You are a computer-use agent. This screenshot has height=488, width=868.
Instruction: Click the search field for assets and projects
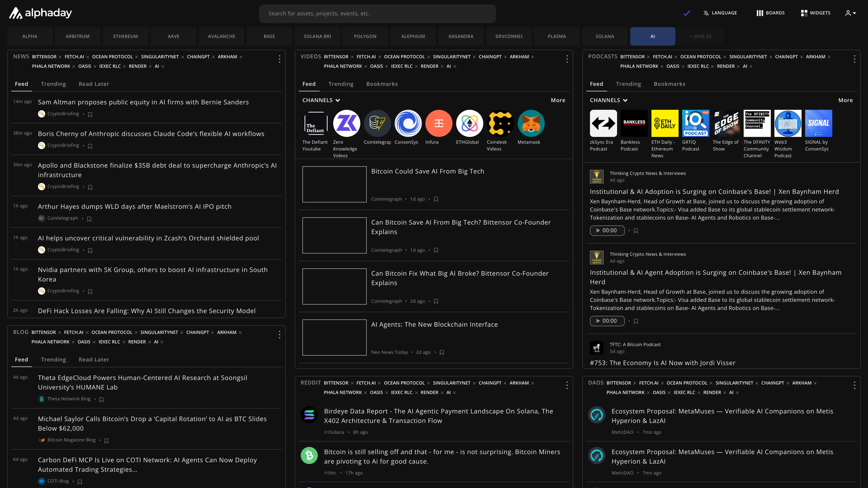pyautogui.click(x=377, y=14)
